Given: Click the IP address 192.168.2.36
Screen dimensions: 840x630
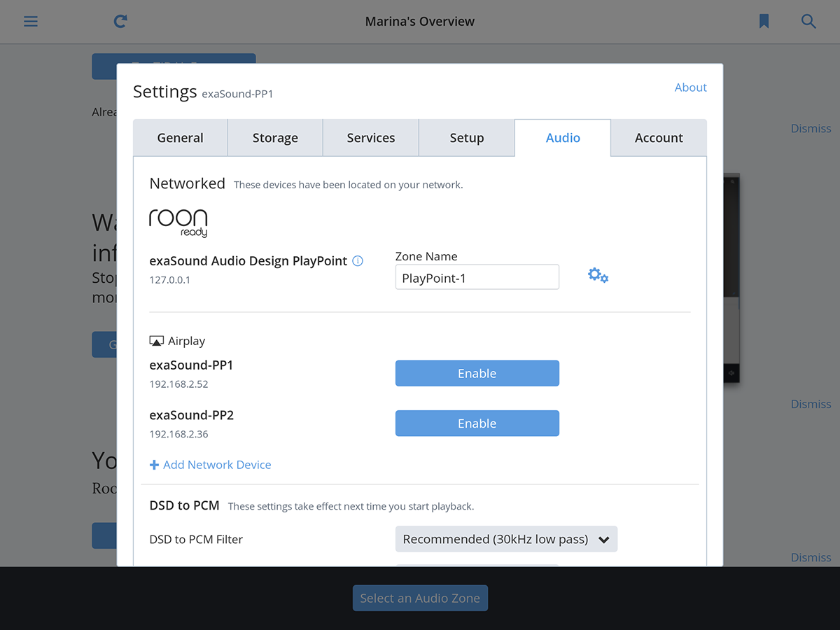Looking at the screenshot, I should [x=178, y=435].
